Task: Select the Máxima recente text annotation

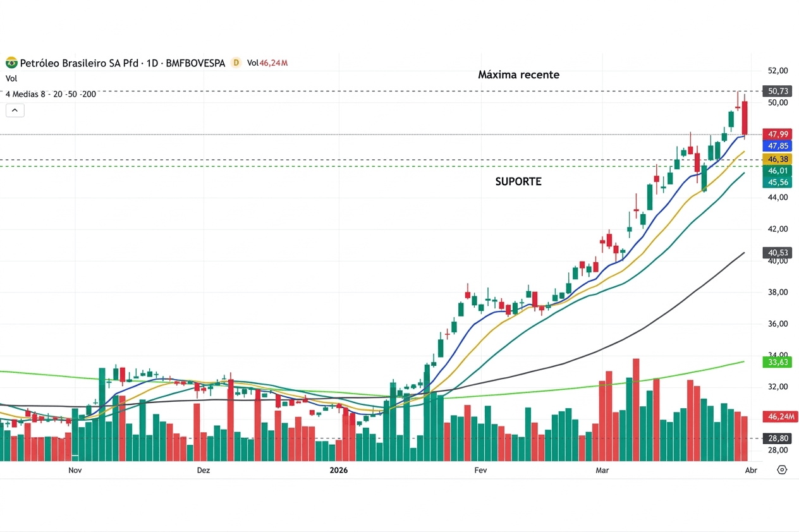Action: (518, 75)
